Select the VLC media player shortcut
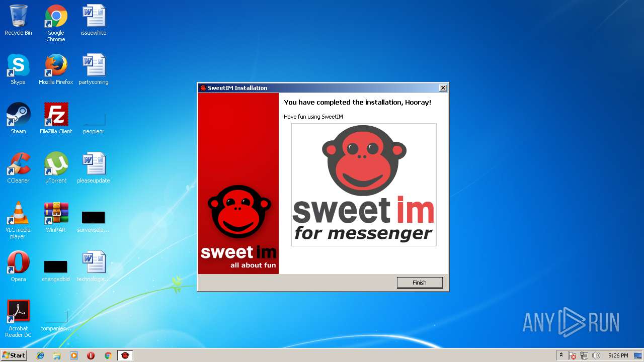644x362 pixels. pyautogui.click(x=18, y=221)
